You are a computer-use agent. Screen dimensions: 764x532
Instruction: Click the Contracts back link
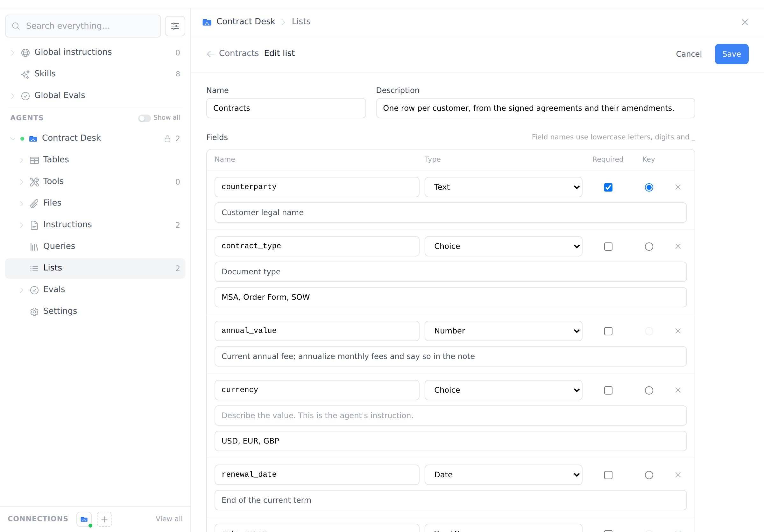tap(238, 53)
